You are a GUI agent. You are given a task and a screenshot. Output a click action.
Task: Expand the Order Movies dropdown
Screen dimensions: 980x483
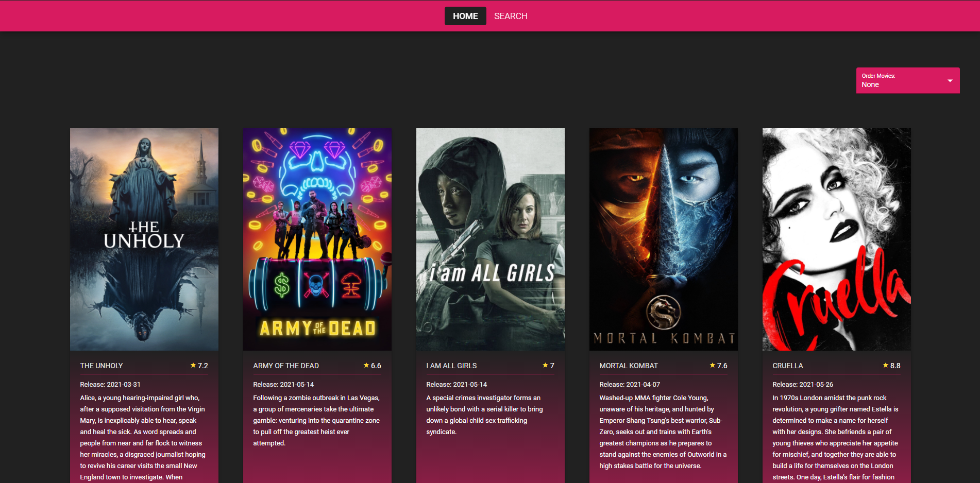(x=908, y=80)
